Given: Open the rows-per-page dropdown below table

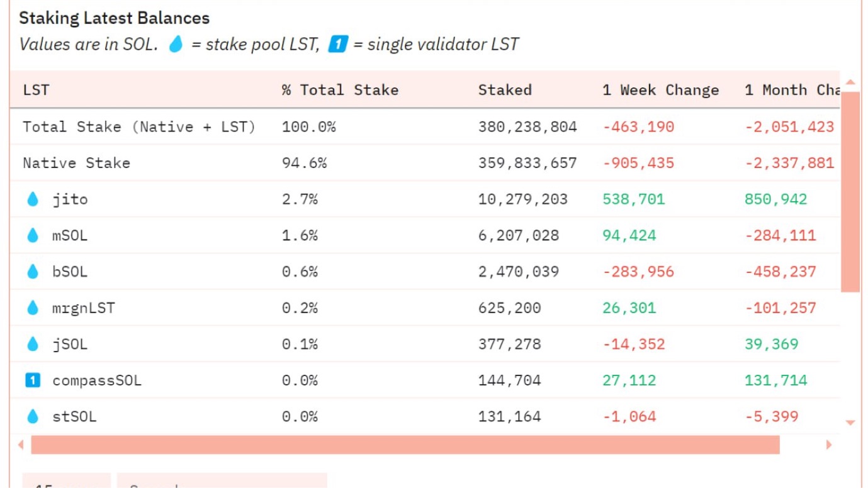Looking at the screenshot, I should point(67,484).
